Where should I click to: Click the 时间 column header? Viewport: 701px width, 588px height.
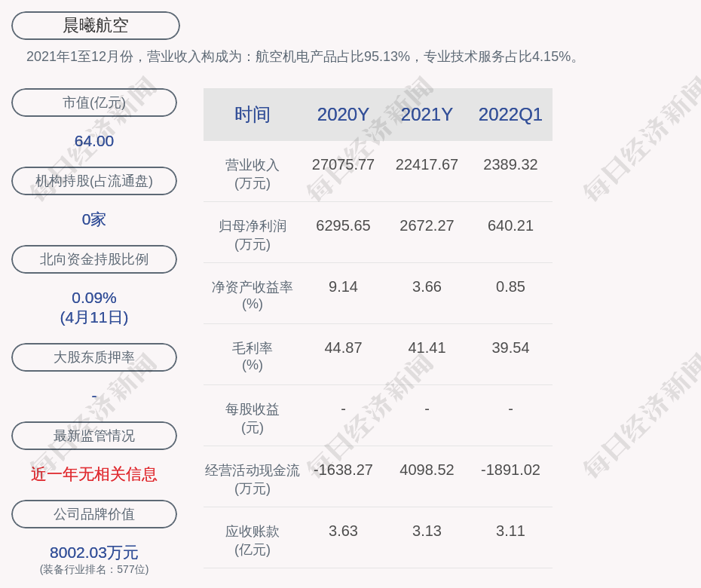pos(253,115)
